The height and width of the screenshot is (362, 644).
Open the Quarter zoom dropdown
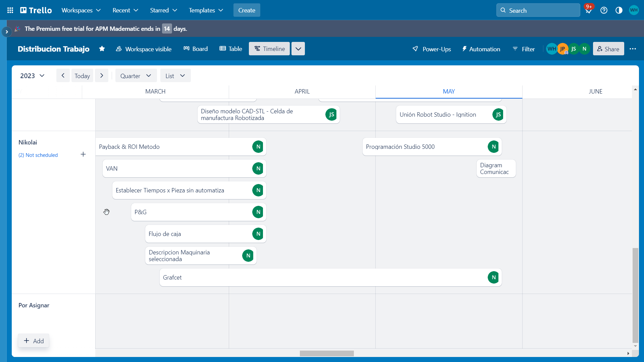click(x=136, y=76)
